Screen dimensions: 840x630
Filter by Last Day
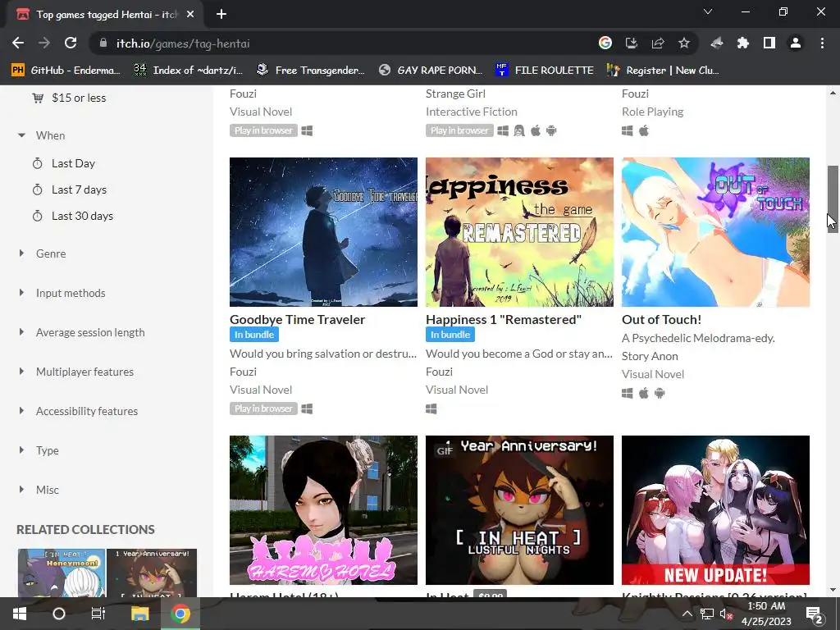click(x=73, y=163)
